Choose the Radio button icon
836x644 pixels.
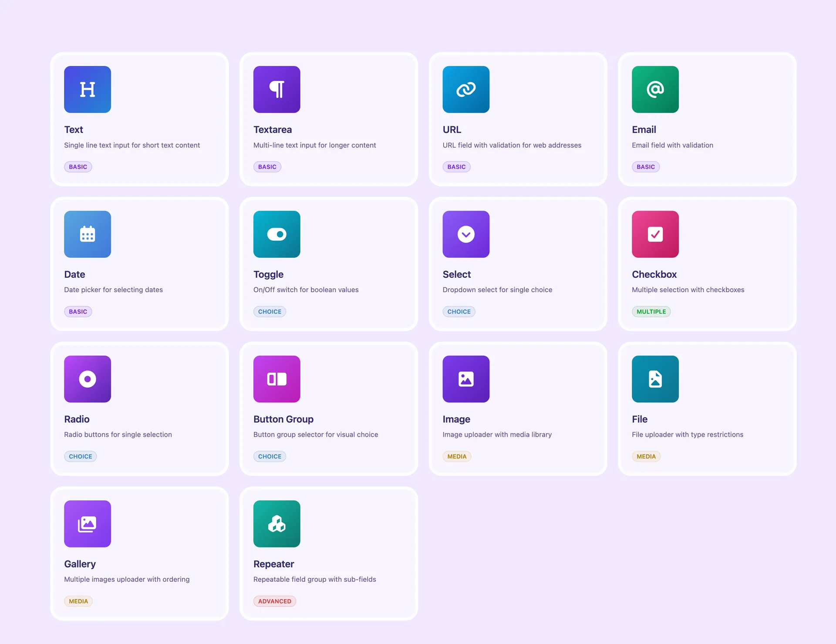(x=88, y=379)
